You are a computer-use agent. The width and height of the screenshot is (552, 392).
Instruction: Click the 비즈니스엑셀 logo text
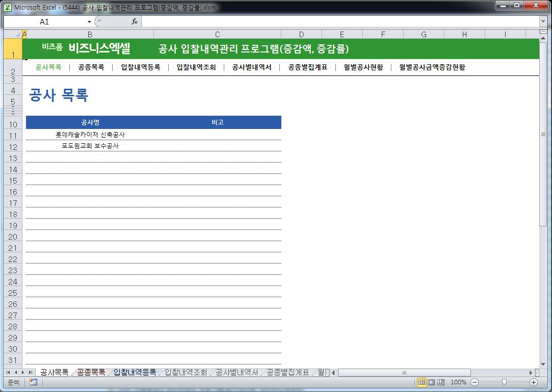pos(99,48)
